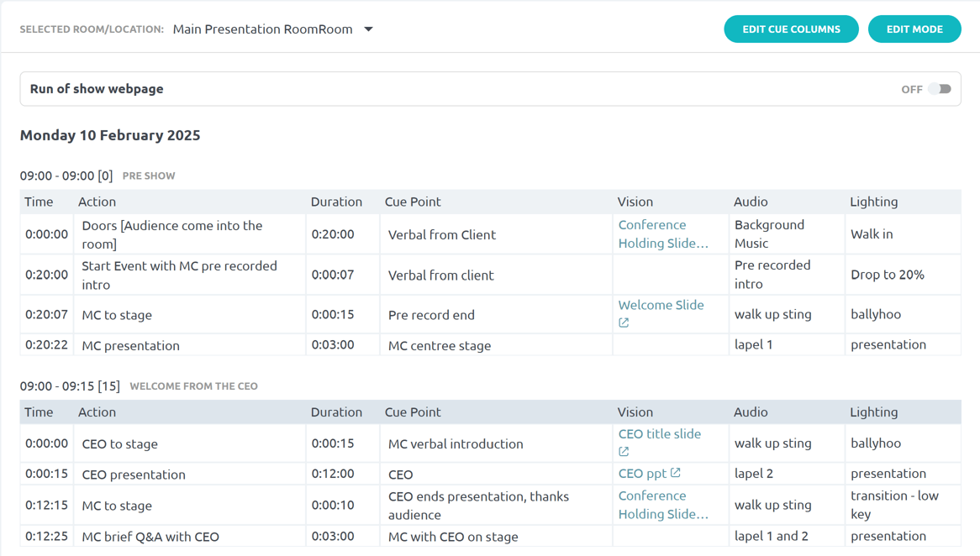Open CEO ppt link

coord(642,474)
